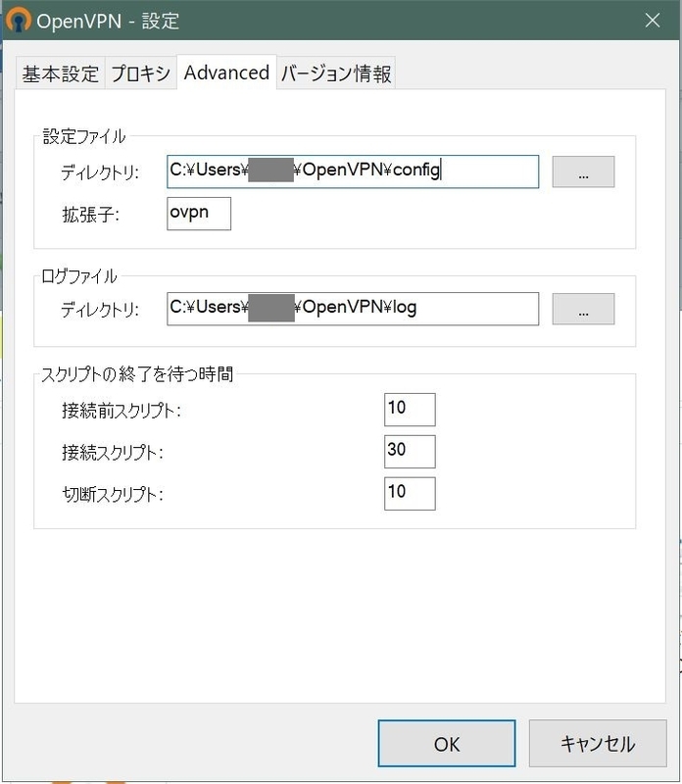This screenshot has width=682, height=784.
Task: Click the log directory path field
Action: 353,309
